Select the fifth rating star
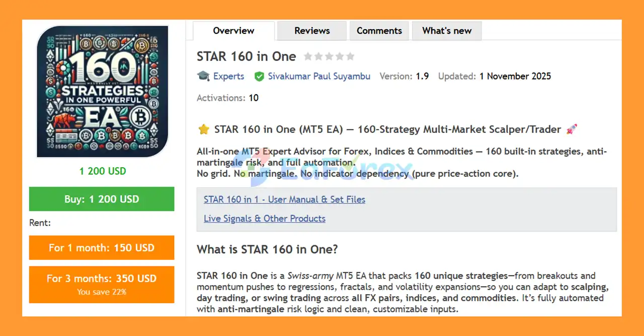 pyautogui.click(x=350, y=56)
